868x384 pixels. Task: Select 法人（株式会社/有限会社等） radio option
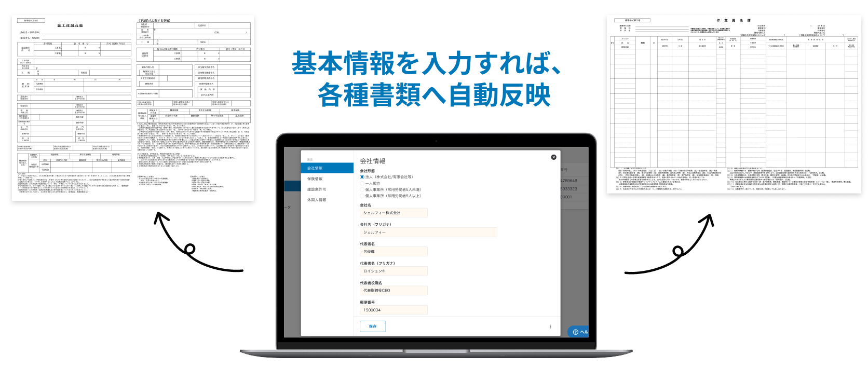tap(362, 177)
